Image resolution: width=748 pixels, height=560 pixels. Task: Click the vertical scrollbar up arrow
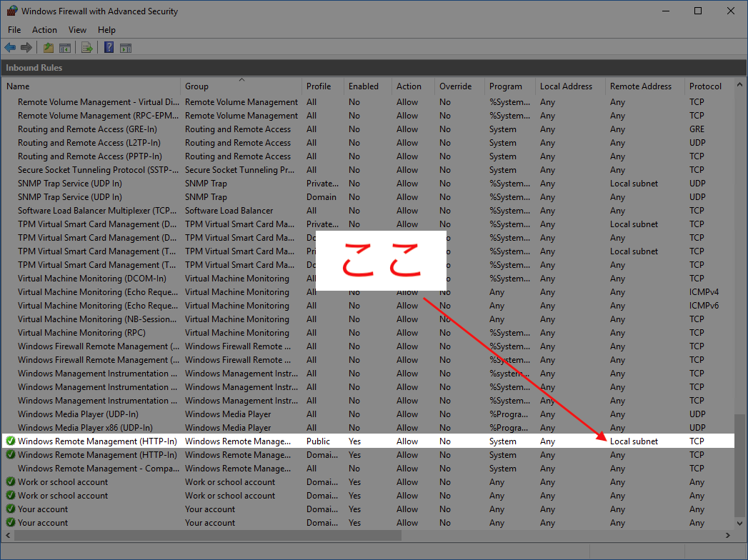(740, 85)
